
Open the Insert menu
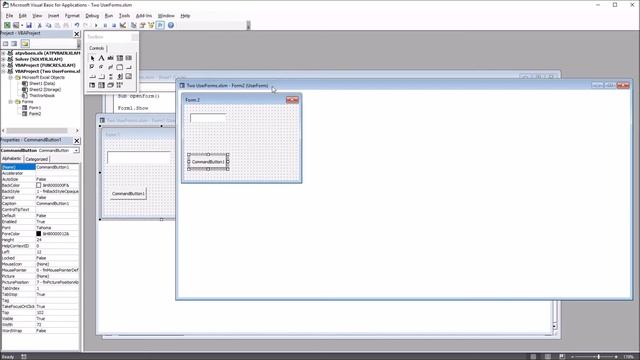[53, 16]
